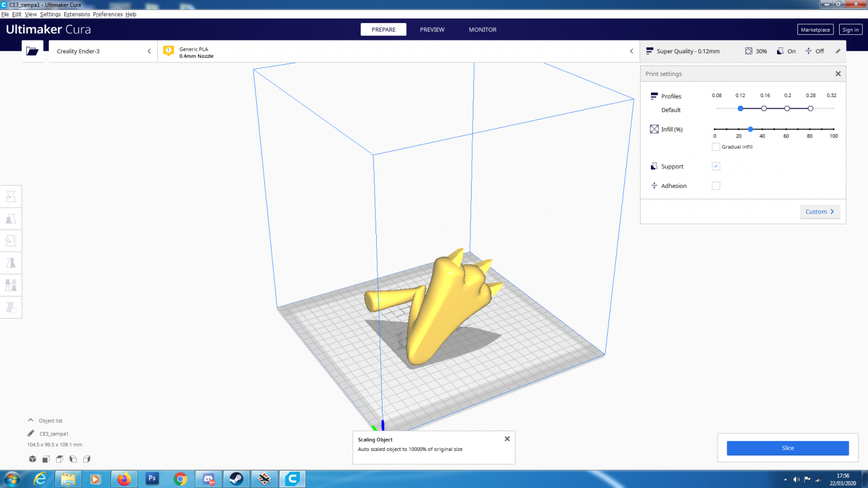Select the Mirror tool in left toolbar
Viewport: 868px width, 488px height.
click(x=10, y=263)
